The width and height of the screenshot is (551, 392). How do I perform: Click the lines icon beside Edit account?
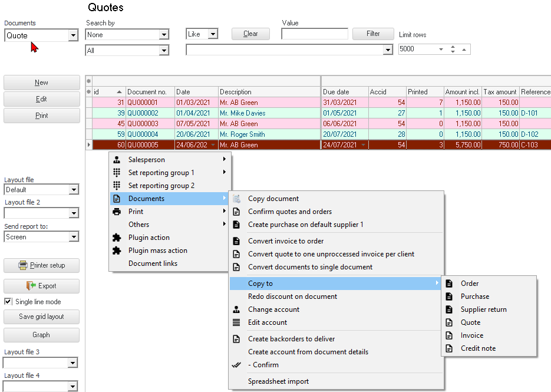point(236,322)
